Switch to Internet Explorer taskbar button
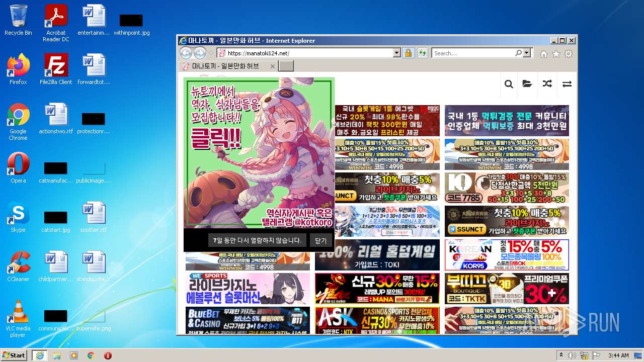Screen dimensions: 644x362 pos(39,355)
